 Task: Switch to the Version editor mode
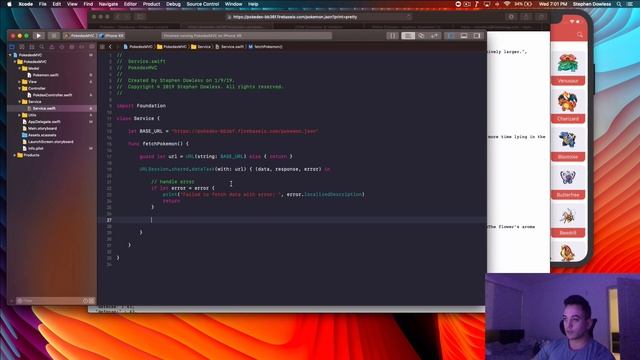click(434, 36)
